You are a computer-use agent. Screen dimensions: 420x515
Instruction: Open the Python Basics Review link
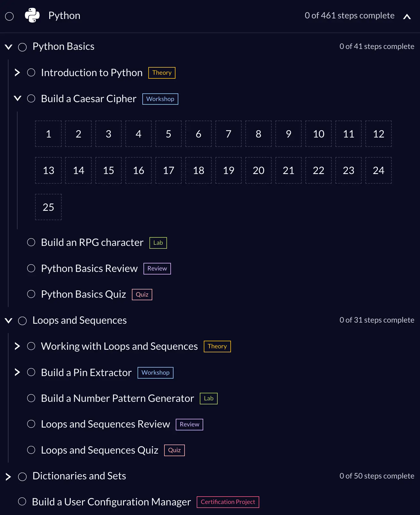pos(89,268)
